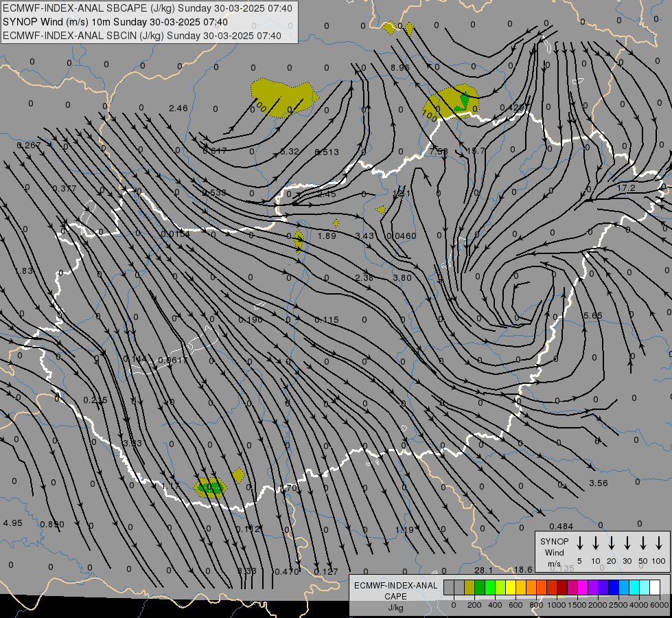This screenshot has height=618, width=672.
Task: Click the 2.46 value on the map
Action: [x=178, y=108]
